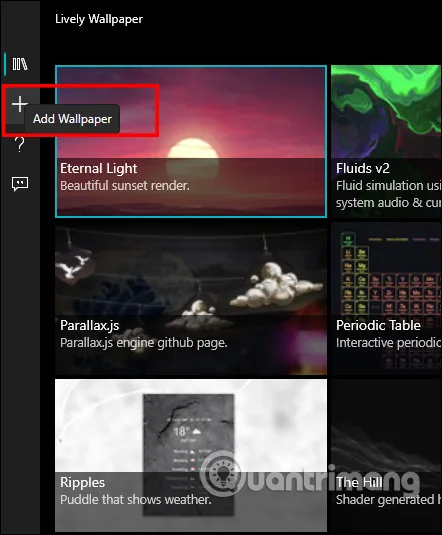Select the Ripples wallpaper tile
This screenshot has height=535, width=442.
(x=191, y=455)
